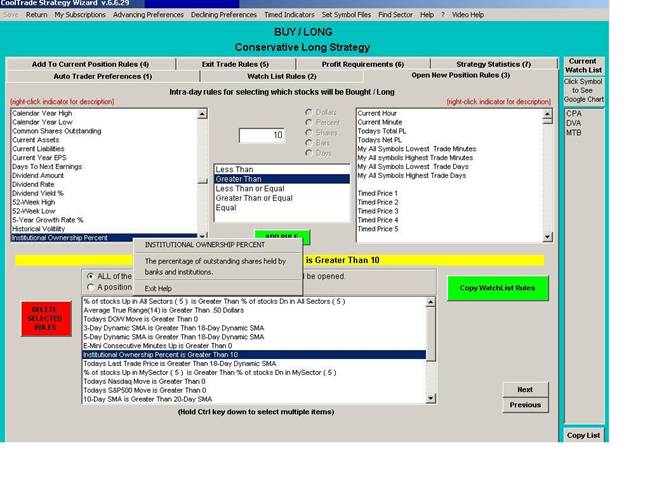Select MTB symbol in watch list
650x488 pixels.
pyautogui.click(x=574, y=133)
